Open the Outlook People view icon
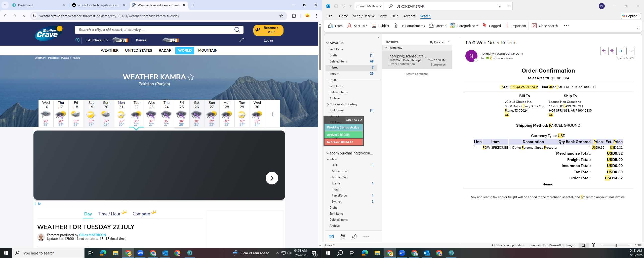The height and width of the screenshot is (258, 644). [354, 237]
